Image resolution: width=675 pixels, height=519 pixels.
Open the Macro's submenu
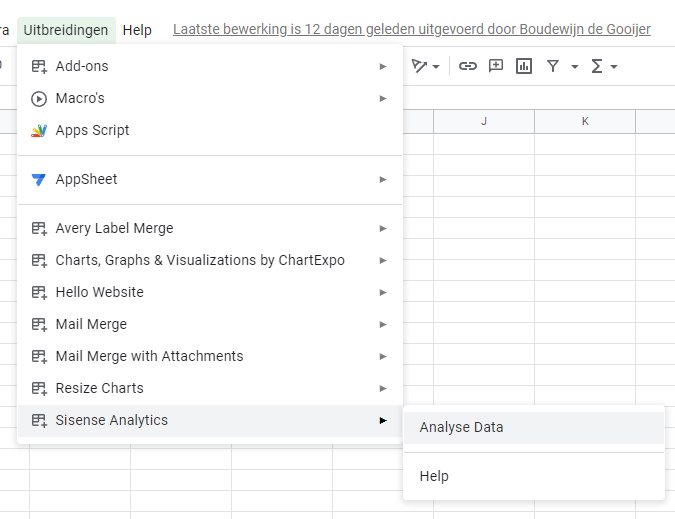pyautogui.click(x=210, y=98)
